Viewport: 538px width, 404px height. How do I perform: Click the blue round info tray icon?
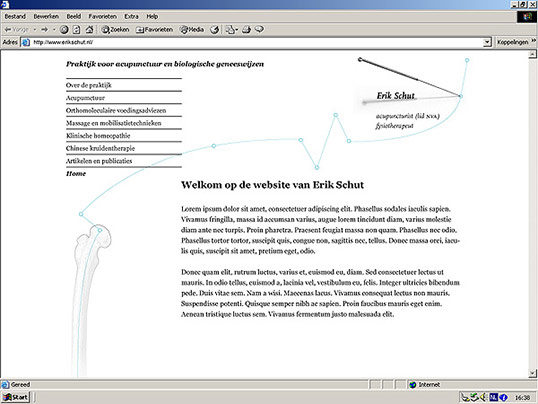pyautogui.click(x=503, y=397)
